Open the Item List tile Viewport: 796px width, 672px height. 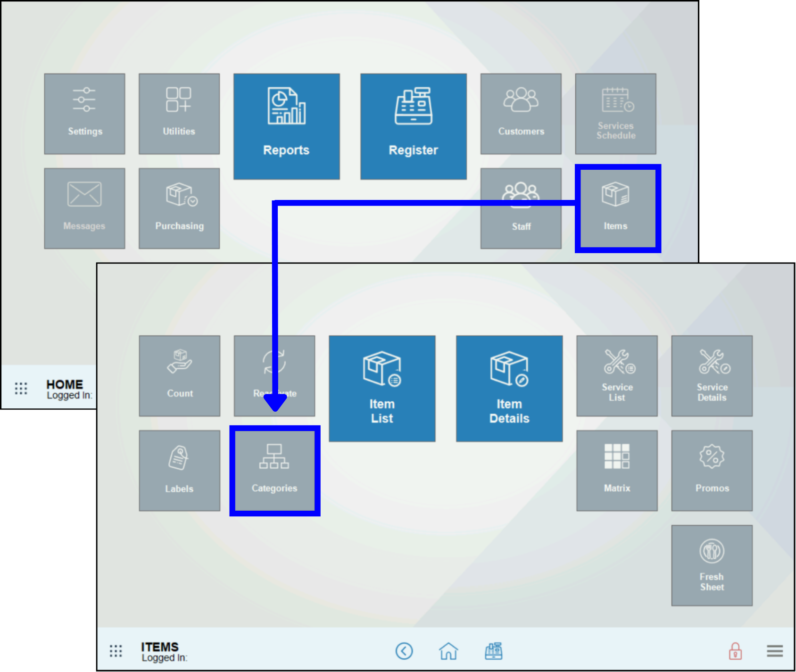pos(381,389)
